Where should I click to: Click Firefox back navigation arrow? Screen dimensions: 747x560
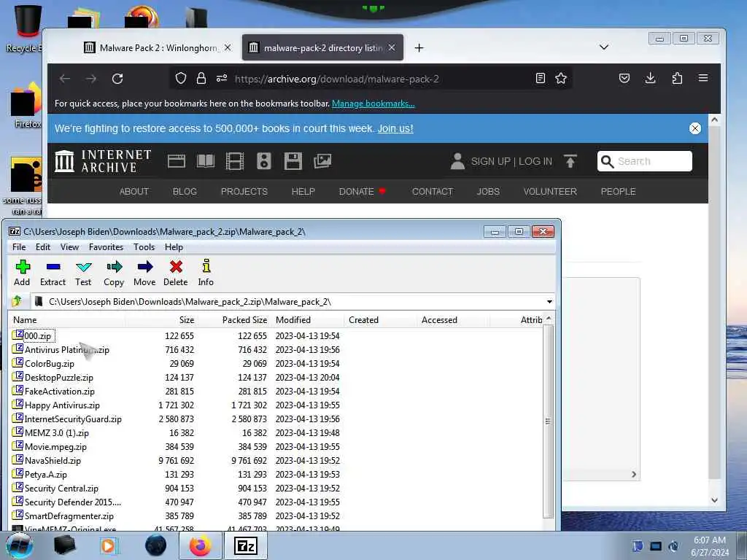coord(65,79)
